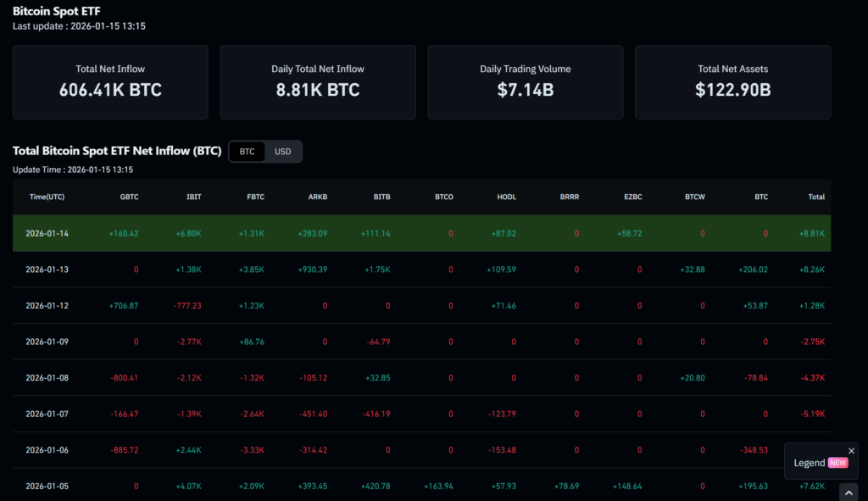Open the Total Net Inflow card
The width and height of the screenshot is (868, 501).
tap(110, 81)
